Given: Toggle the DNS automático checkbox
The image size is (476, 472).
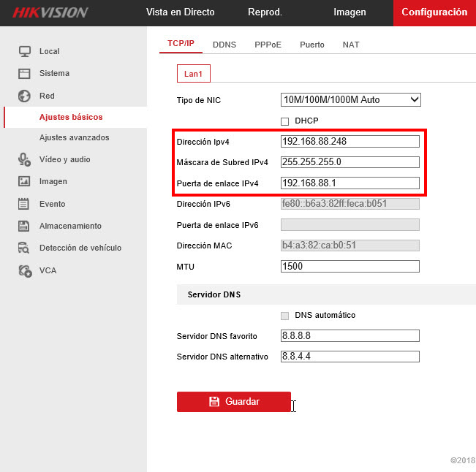Looking at the screenshot, I should point(284,316).
